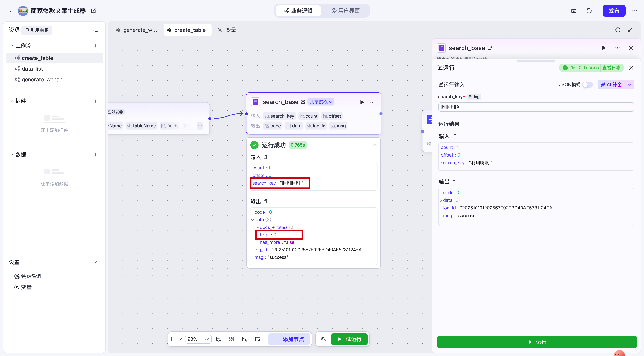Open the 共享授权 dropdown on search_base
Viewport: 644px width, 356px height.
point(321,102)
